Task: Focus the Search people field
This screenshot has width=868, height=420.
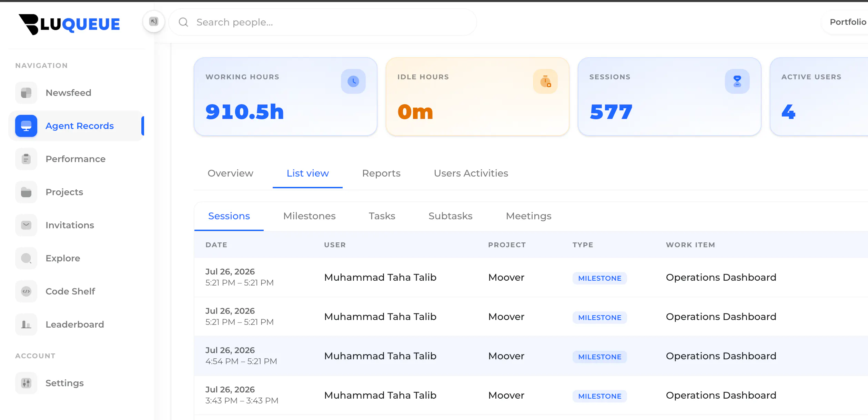Action: [323, 22]
